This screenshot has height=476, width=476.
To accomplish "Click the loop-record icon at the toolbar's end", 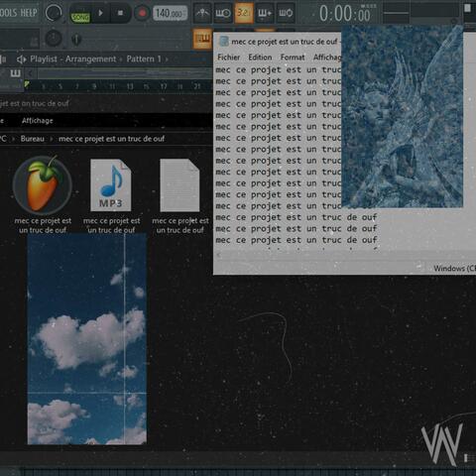I will (x=286, y=13).
